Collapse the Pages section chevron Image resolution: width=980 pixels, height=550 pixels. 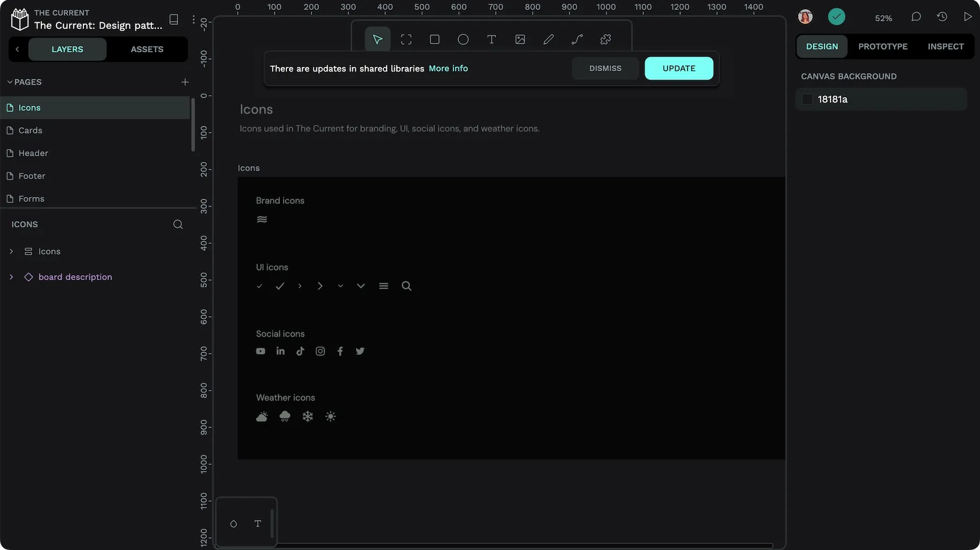pyautogui.click(x=10, y=82)
